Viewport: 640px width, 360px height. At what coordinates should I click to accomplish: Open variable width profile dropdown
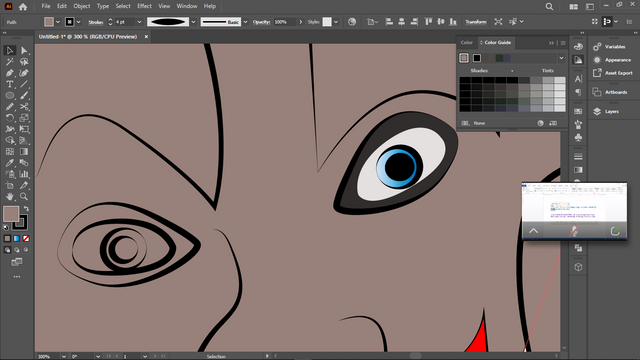(x=193, y=22)
